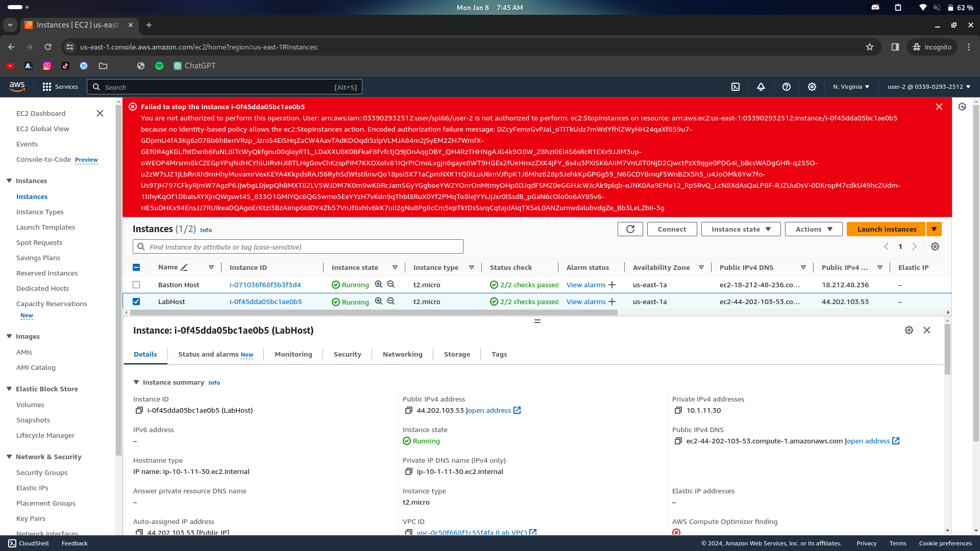Open instance ID i-071036f68f3b3f3d4 link
980x551 pixels.
click(265, 285)
